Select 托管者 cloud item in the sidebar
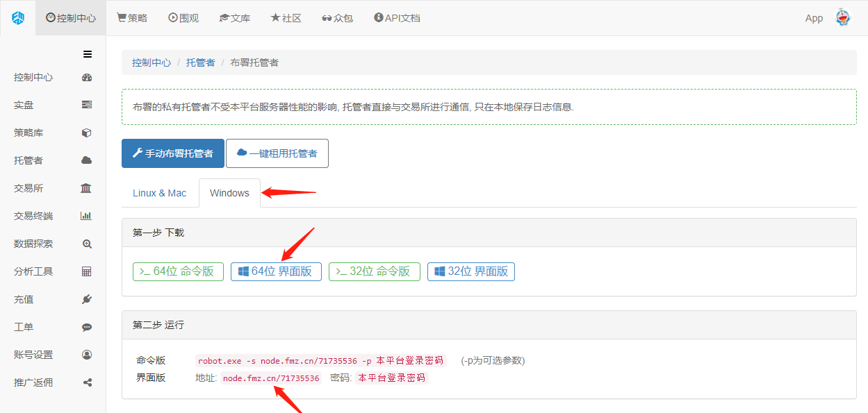Image resolution: width=868 pixels, height=413 pixels. pyautogui.click(x=53, y=160)
